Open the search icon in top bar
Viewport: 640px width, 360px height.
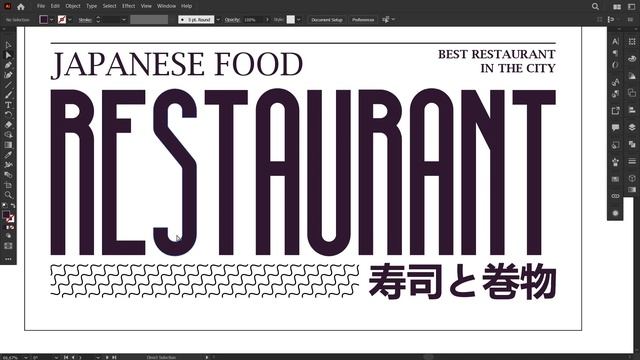point(596,6)
